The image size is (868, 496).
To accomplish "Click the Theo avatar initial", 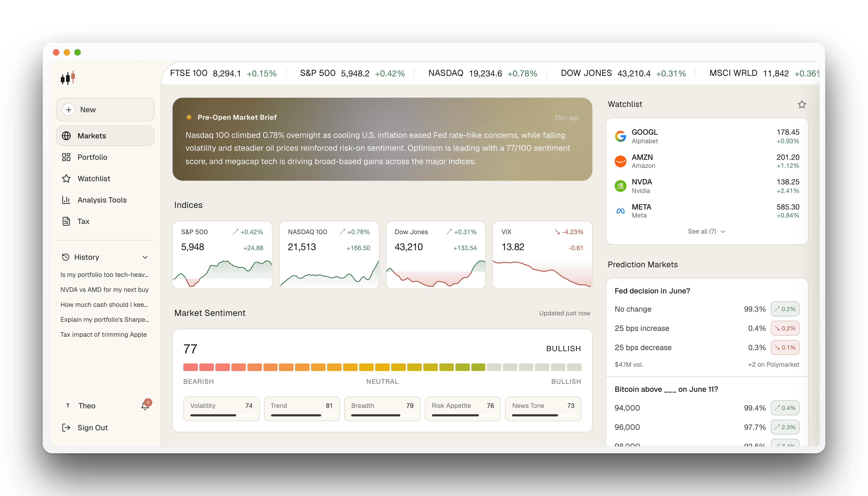I will pos(68,405).
